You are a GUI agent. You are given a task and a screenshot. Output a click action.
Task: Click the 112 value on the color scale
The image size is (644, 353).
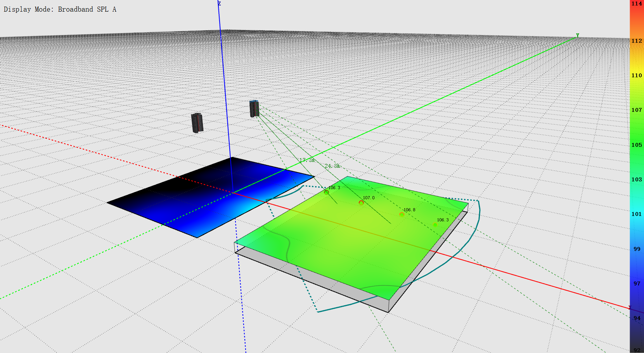click(x=637, y=41)
